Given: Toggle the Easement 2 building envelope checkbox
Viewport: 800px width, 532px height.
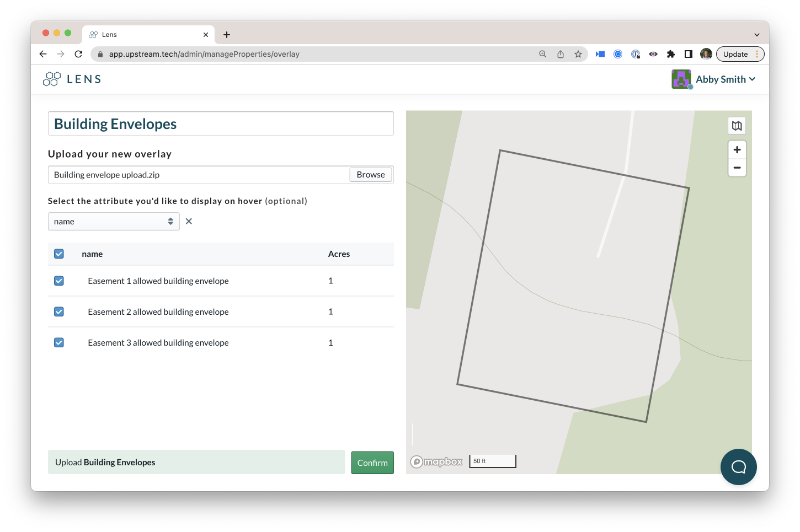Looking at the screenshot, I should [x=58, y=311].
